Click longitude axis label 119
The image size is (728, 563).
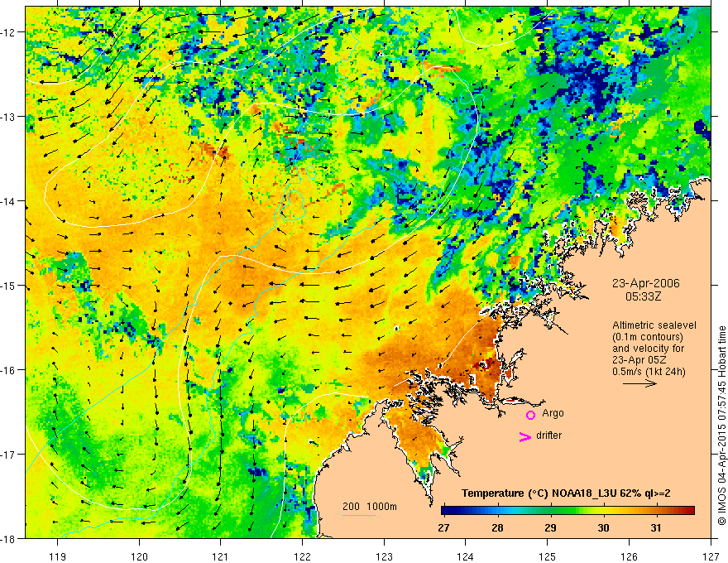click(x=58, y=556)
